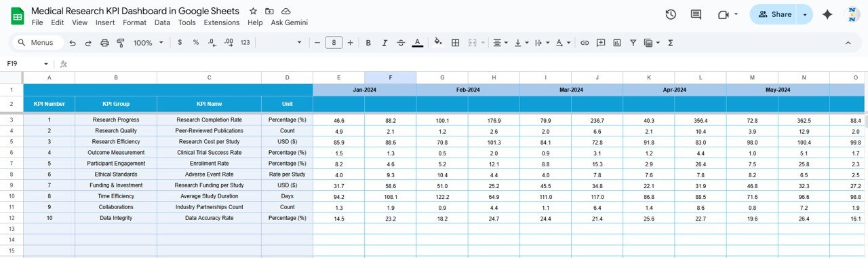Check cloud save status icon

pos(286,12)
